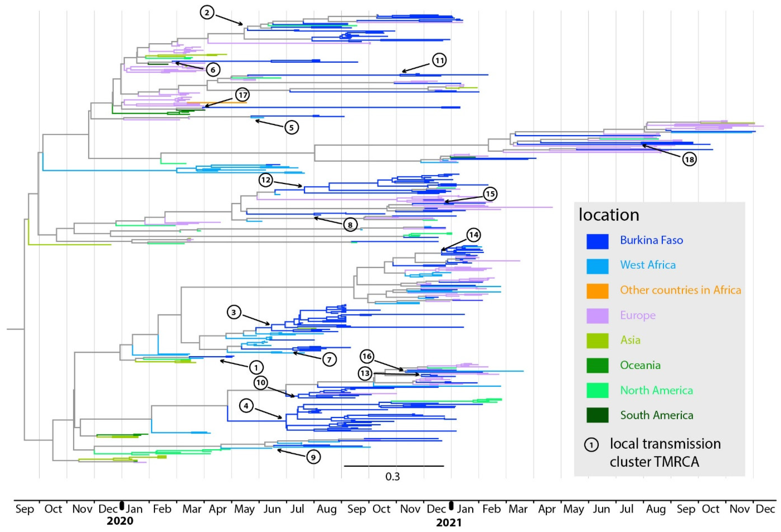781x532 pixels.
Task: Click the circled cluster marker 18
Action: 689,159
